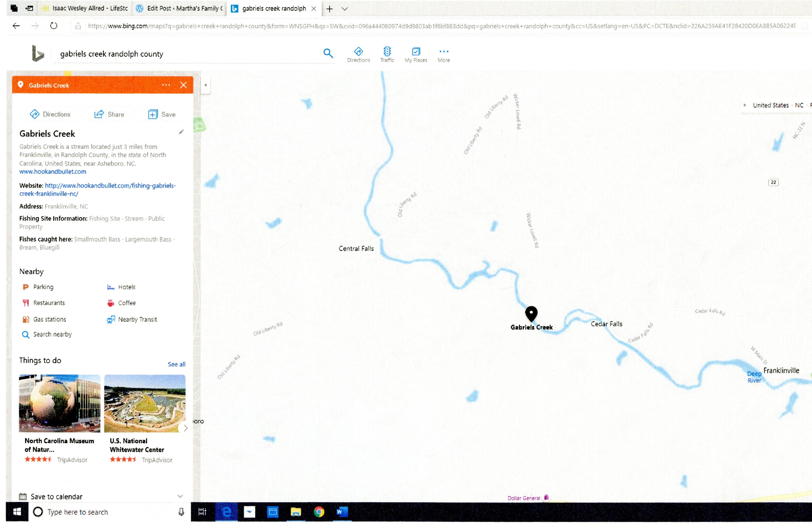Find nearby Restaurants
The width and height of the screenshot is (812, 528).
tap(49, 303)
